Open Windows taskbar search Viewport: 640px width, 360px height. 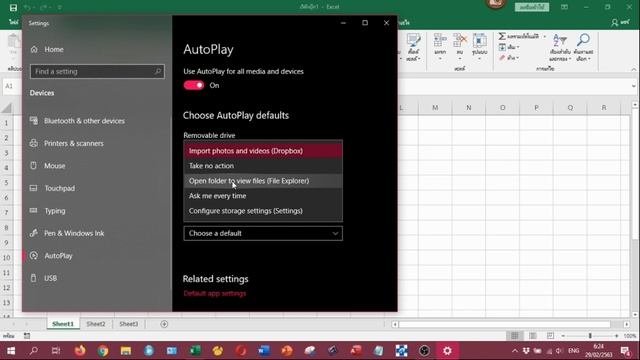34,351
